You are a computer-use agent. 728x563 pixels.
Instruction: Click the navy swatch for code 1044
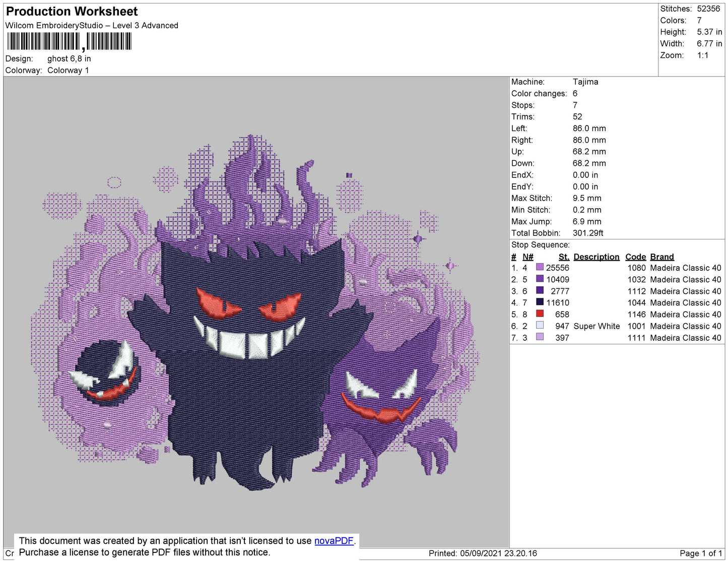(x=540, y=302)
